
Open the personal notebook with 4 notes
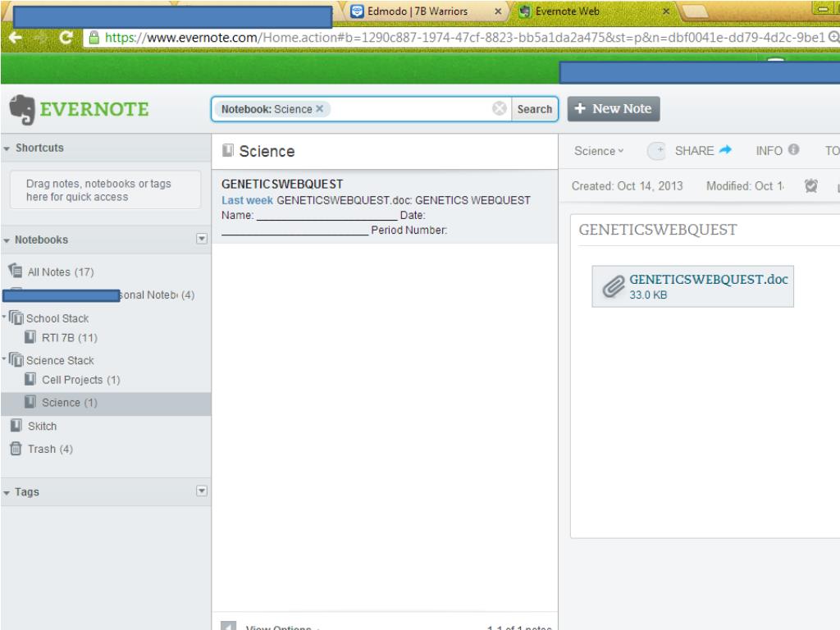(157, 295)
